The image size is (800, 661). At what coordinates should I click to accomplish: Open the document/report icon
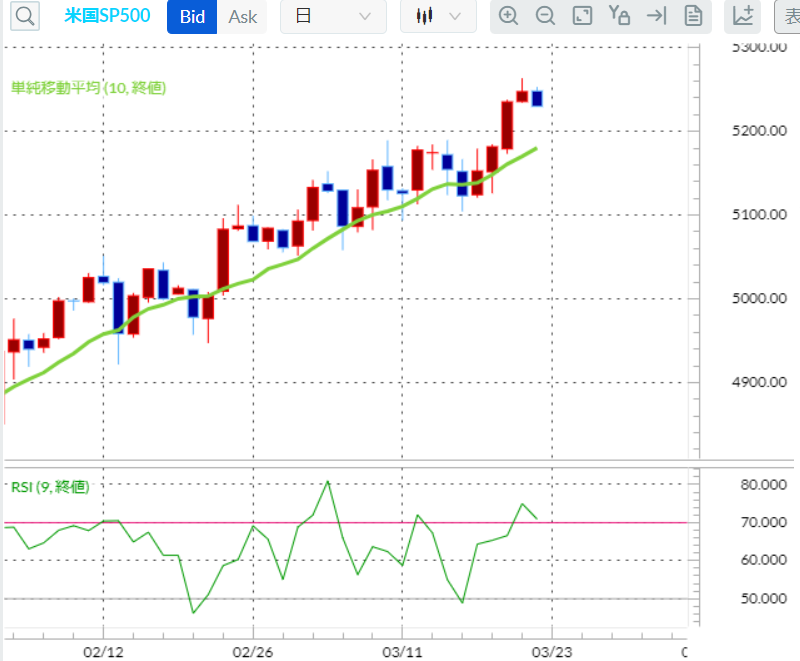(x=693, y=16)
